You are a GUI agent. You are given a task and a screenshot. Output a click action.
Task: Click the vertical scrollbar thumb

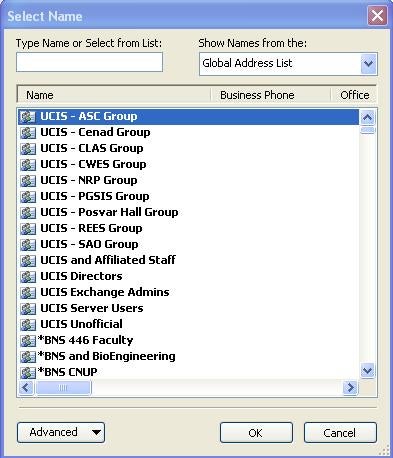tap(368, 130)
